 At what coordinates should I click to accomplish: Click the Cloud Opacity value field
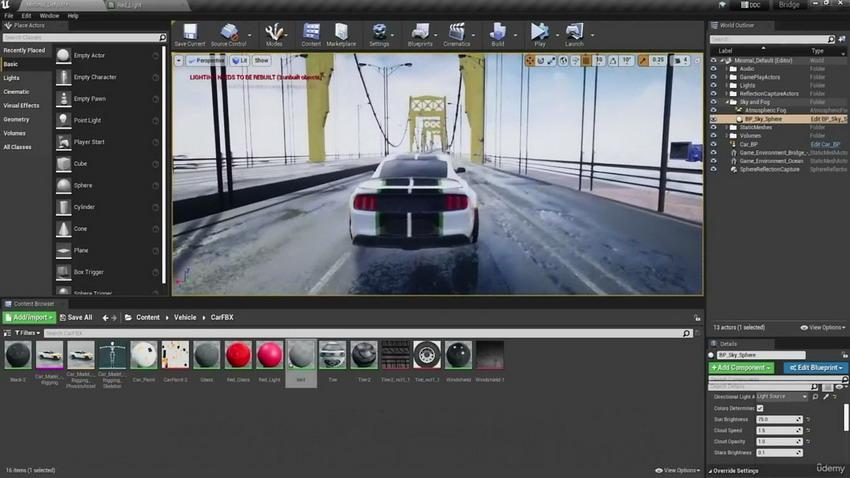point(778,442)
